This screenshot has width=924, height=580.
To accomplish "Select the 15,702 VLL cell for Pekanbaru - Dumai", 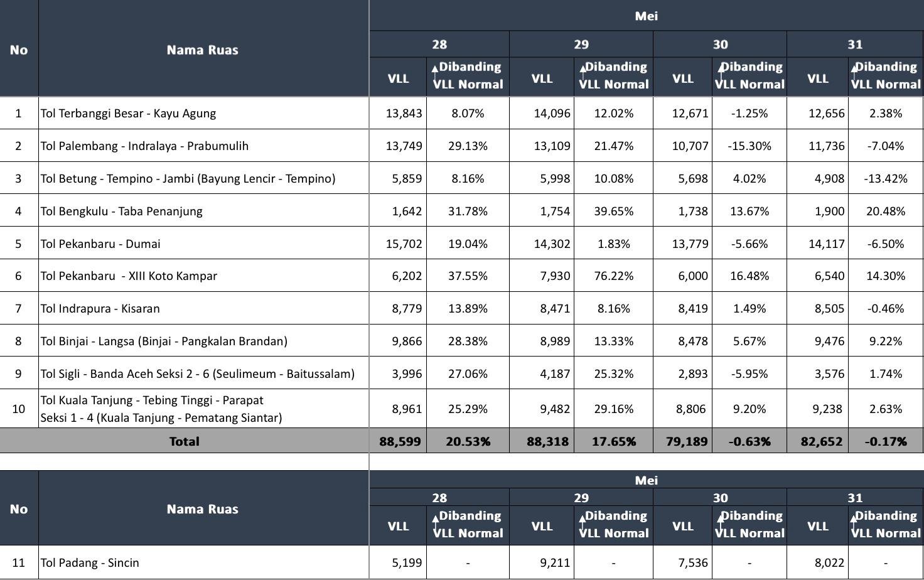I will pyautogui.click(x=404, y=244).
